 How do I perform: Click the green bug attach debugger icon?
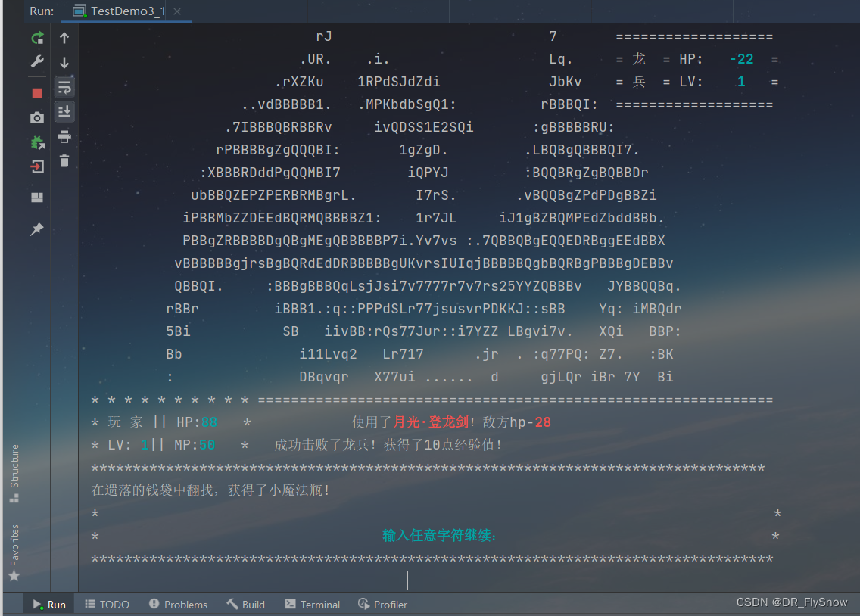pyautogui.click(x=37, y=142)
